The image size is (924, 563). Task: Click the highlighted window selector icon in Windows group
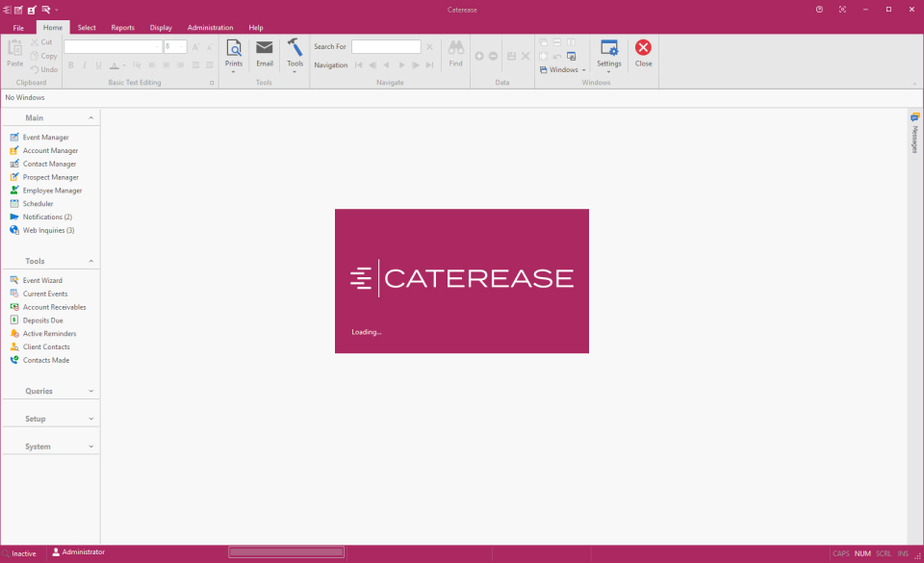tap(571, 56)
